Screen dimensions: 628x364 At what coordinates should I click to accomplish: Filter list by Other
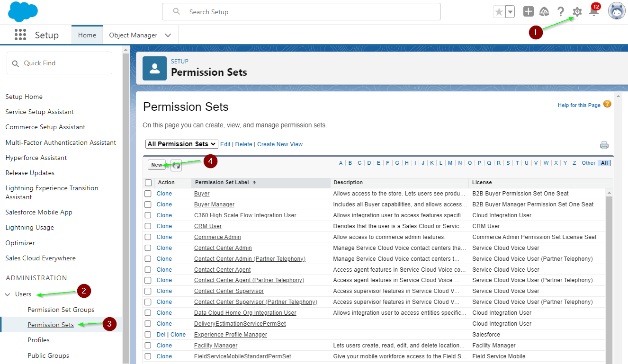click(x=589, y=163)
